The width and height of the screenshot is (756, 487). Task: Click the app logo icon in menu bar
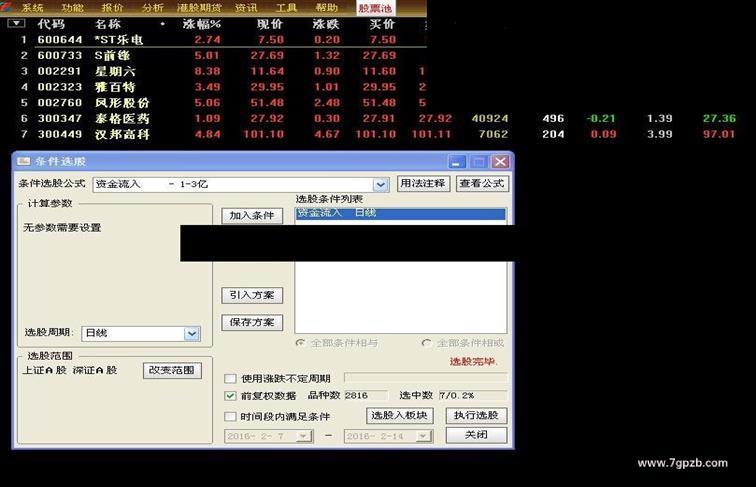point(6,7)
